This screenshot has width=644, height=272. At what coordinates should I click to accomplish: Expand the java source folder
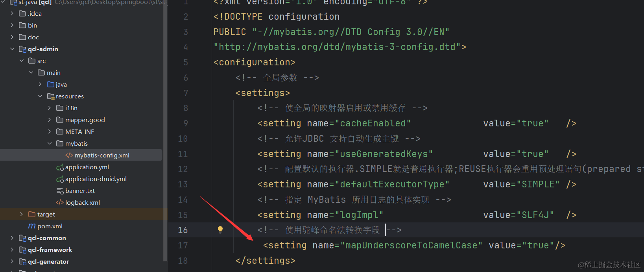pyautogui.click(x=40, y=85)
